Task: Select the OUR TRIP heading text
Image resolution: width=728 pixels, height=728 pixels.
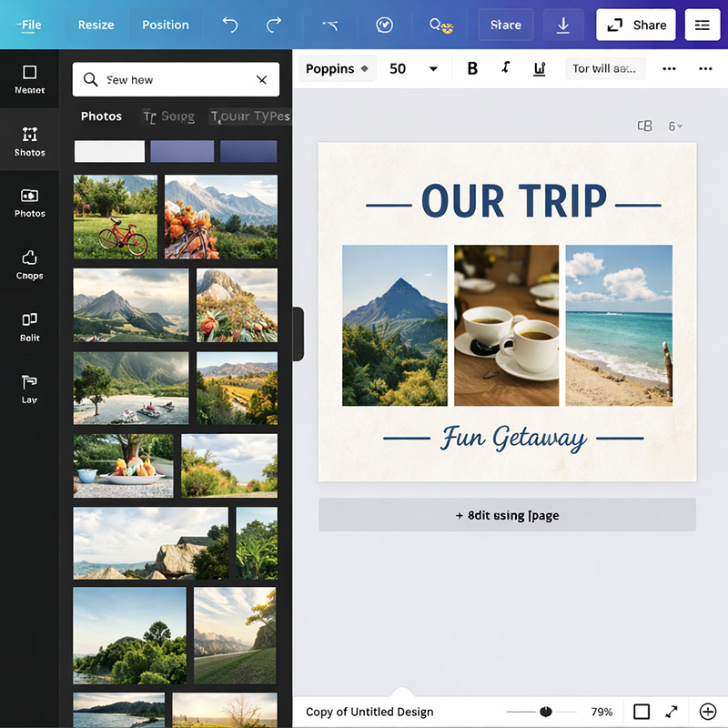Action: tap(514, 201)
